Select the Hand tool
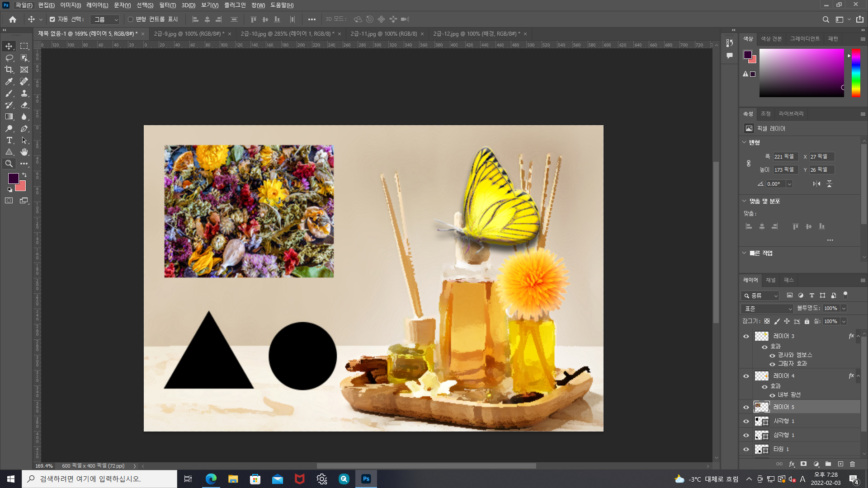The width and height of the screenshot is (868, 488). pyautogui.click(x=24, y=152)
